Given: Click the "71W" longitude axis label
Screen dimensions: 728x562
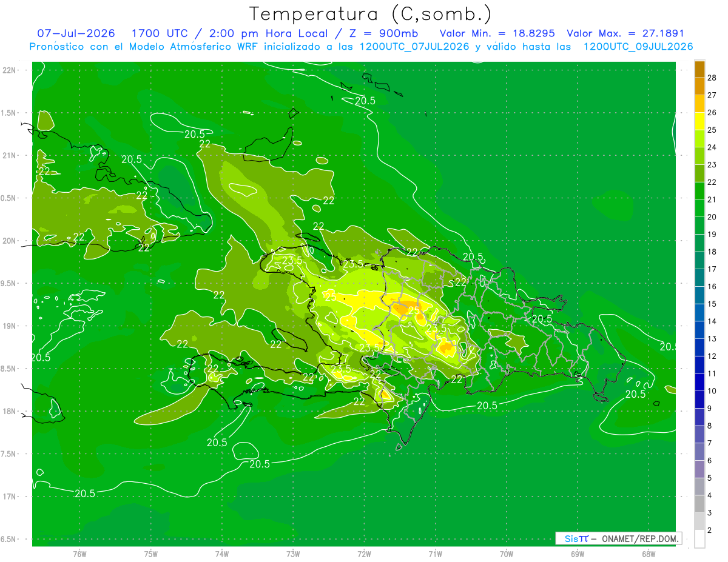Looking at the screenshot, I should (435, 554).
